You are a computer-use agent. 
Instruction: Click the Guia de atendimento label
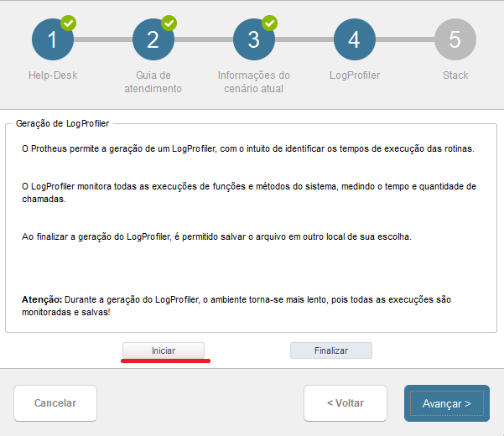click(x=153, y=82)
